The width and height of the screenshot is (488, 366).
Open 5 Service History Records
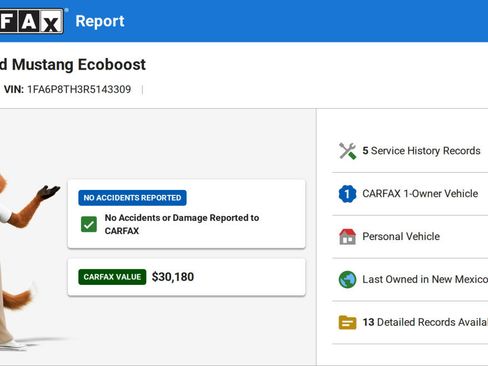pyautogui.click(x=421, y=151)
